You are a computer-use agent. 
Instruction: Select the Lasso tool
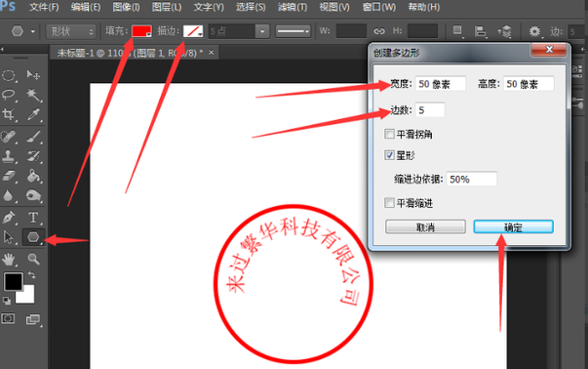[9, 95]
